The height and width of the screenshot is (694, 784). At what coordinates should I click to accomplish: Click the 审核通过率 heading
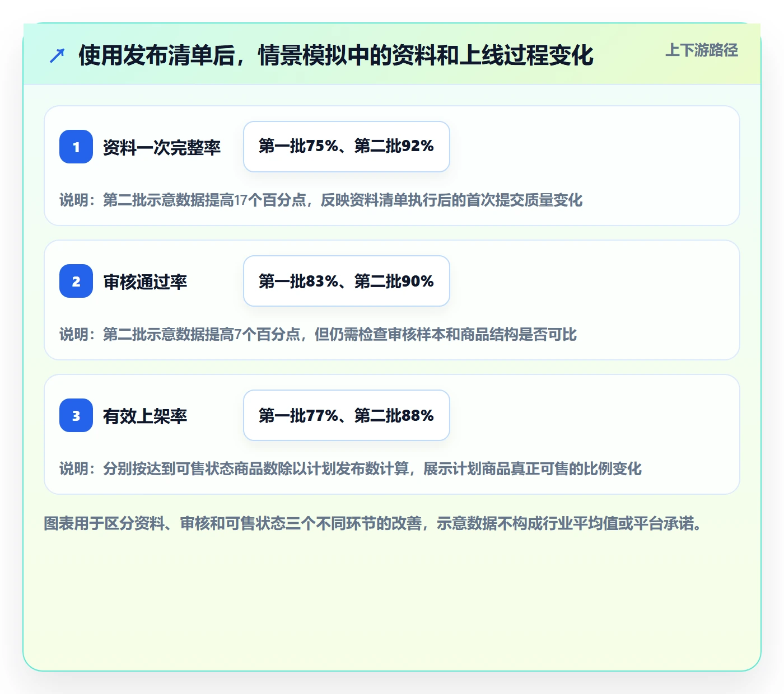coord(145,282)
